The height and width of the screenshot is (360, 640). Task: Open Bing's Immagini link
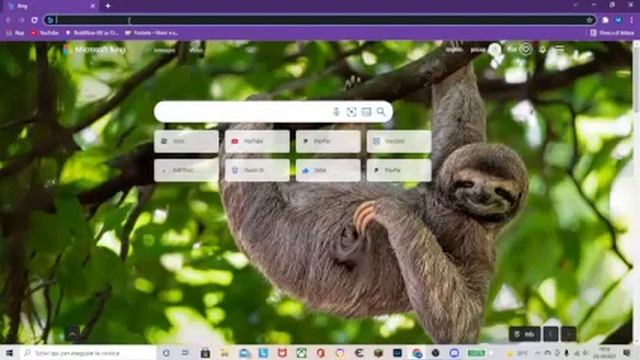point(164,50)
